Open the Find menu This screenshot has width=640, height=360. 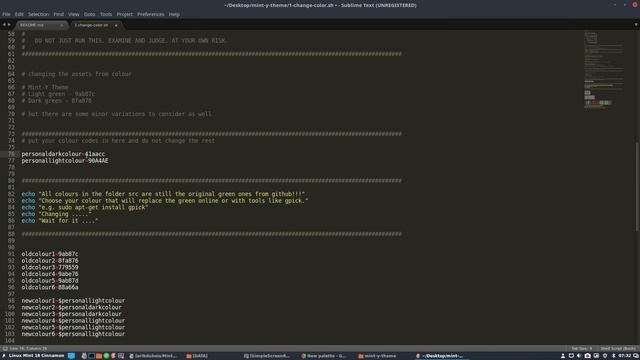point(59,14)
